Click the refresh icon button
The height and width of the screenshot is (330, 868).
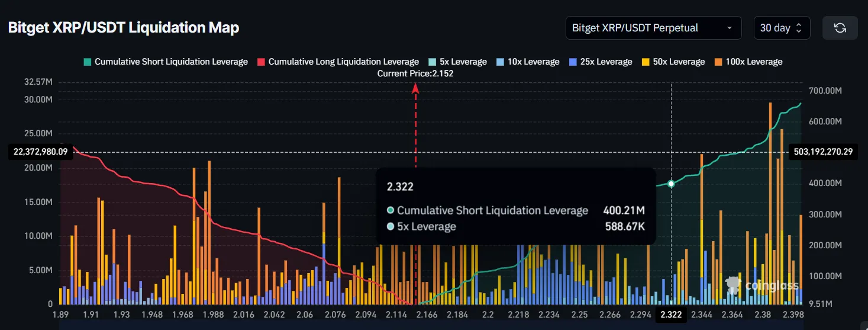[x=840, y=28]
